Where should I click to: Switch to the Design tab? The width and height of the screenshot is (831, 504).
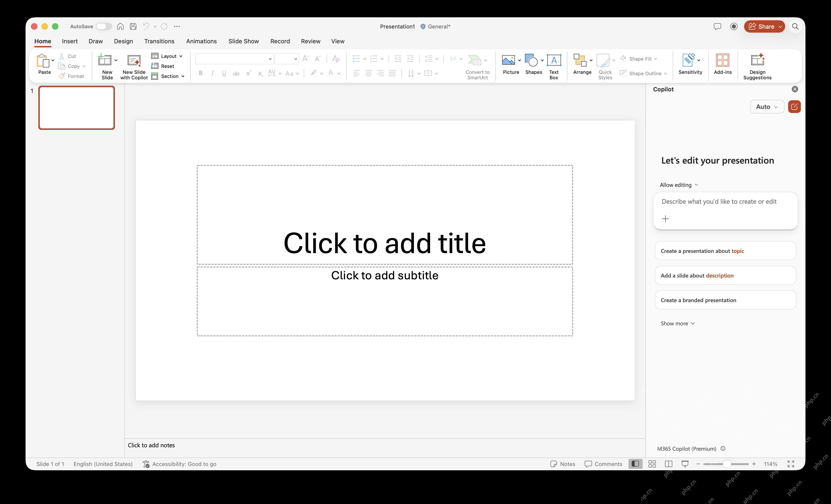point(123,41)
